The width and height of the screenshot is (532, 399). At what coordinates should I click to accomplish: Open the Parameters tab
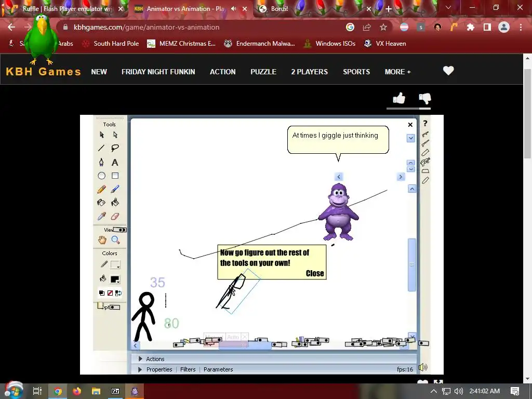tap(218, 369)
